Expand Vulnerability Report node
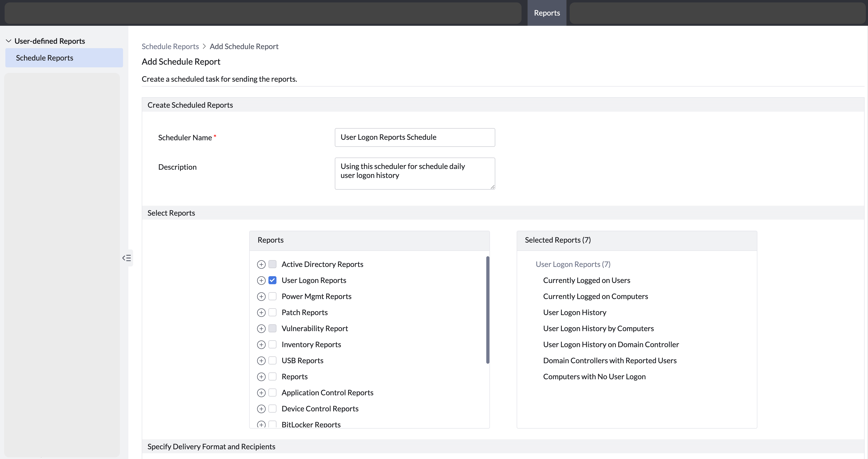The height and width of the screenshot is (459, 868). click(x=261, y=329)
